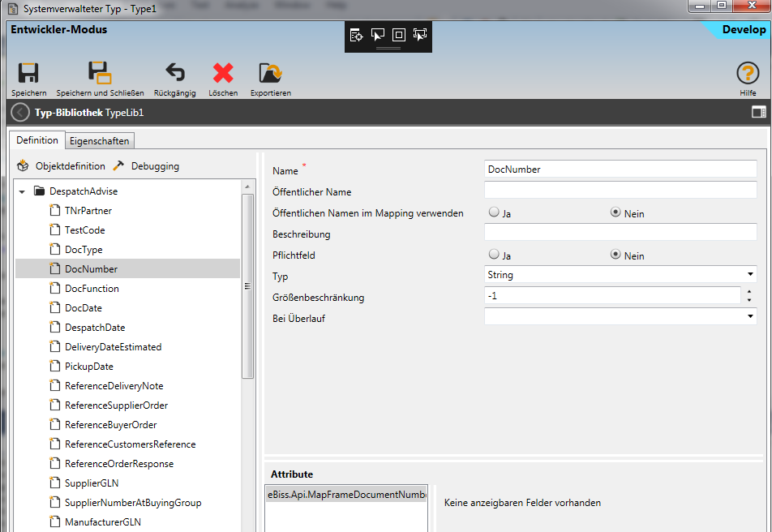The height and width of the screenshot is (532, 772).
Task: Click the Objektdefinition icon
Action: (x=23, y=166)
